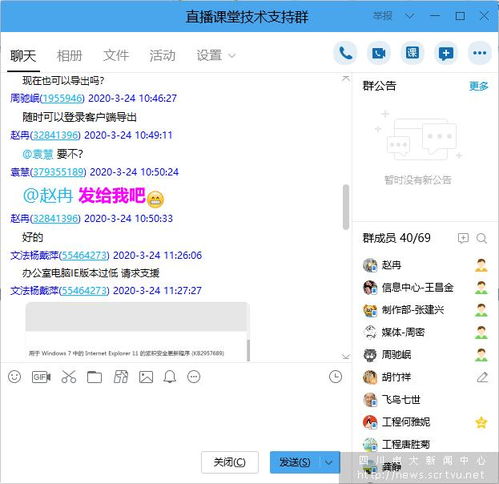Image resolution: width=499 pixels, height=484 pixels.
Task: Open QQ number link 1955946
Action: tap(62, 98)
